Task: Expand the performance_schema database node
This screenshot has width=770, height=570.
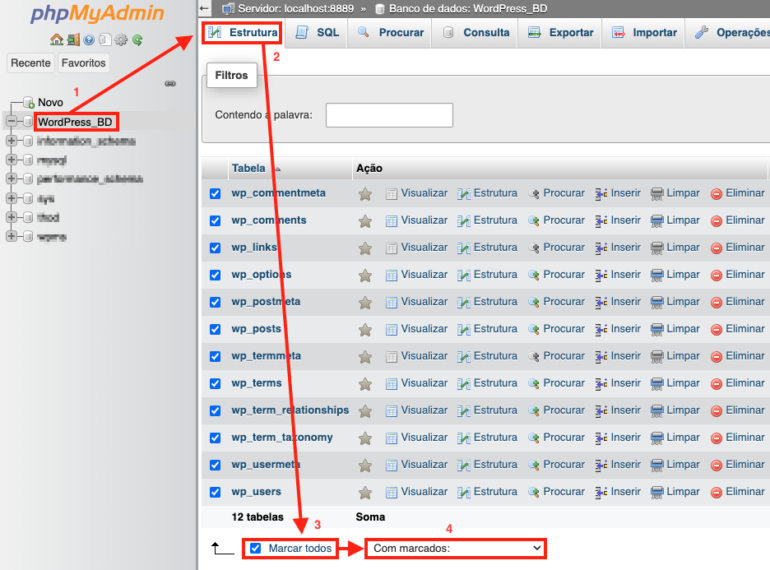Action: point(11,178)
